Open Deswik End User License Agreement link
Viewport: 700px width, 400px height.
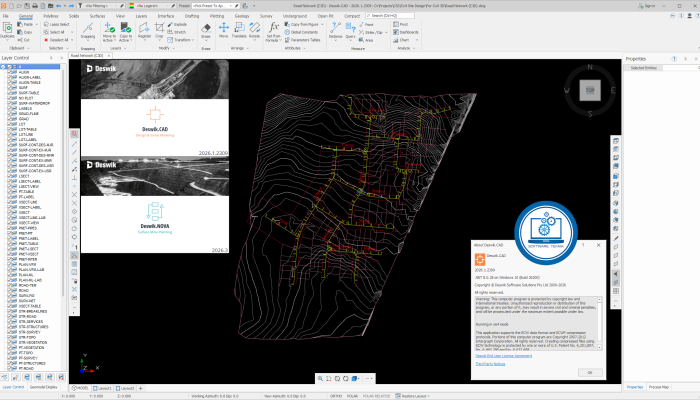[504, 356]
